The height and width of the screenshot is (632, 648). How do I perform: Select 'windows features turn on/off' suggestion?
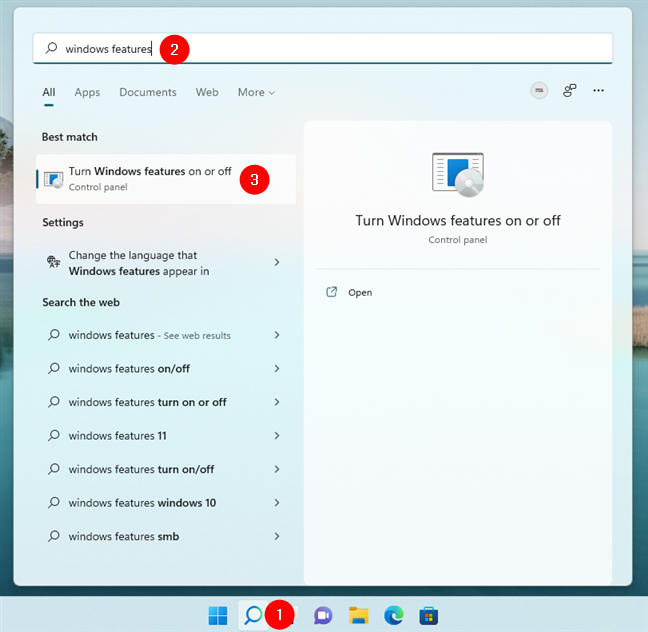coord(164,469)
